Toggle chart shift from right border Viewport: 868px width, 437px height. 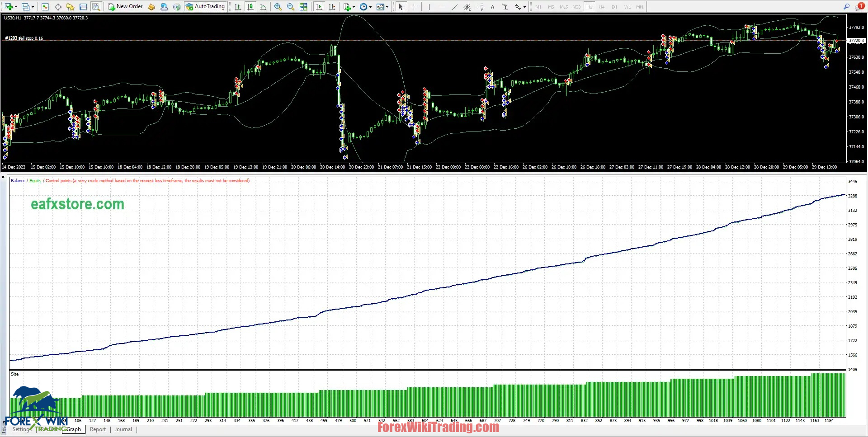click(332, 7)
